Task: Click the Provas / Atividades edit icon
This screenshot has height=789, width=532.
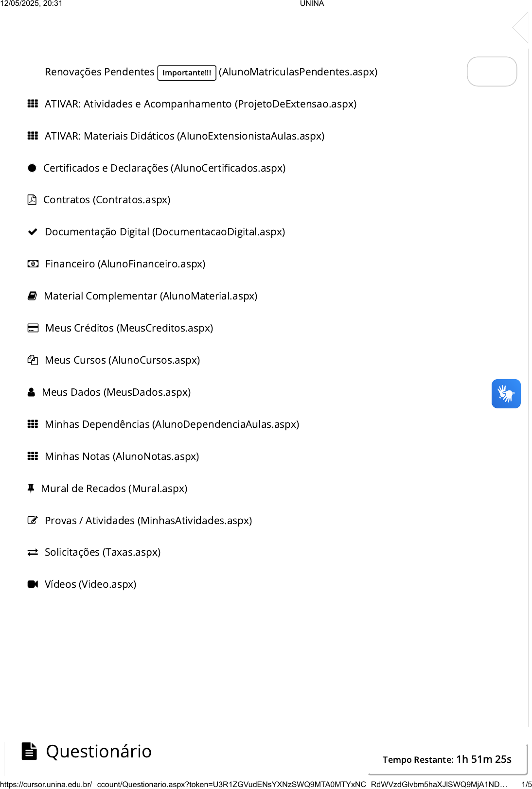Action: [33, 521]
